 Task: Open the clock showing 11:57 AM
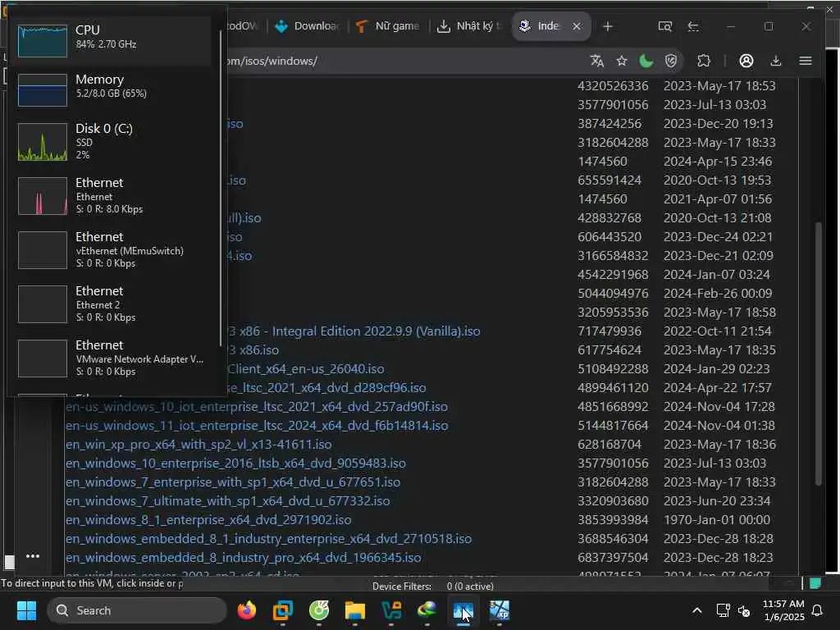click(783, 610)
